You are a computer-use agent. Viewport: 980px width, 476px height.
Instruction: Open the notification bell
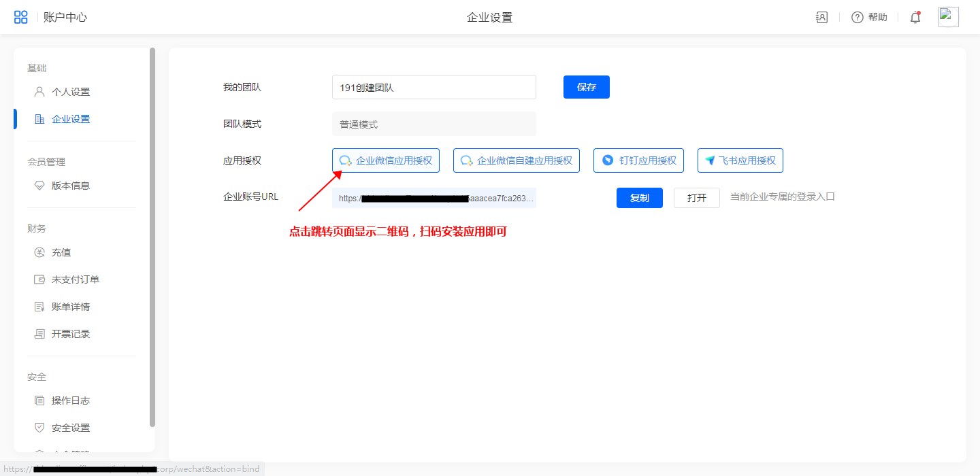pos(915,18)
